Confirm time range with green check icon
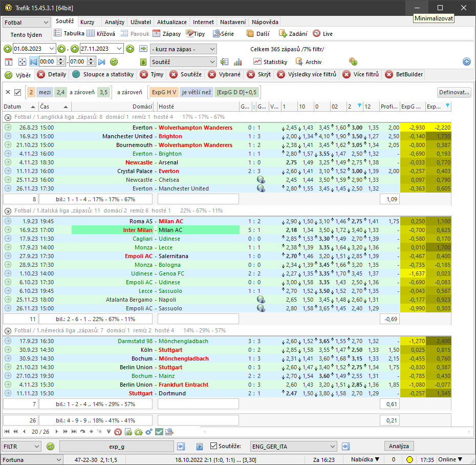This screenshot has width=476, height=465. pyautogui.click(x=114, y=62)
